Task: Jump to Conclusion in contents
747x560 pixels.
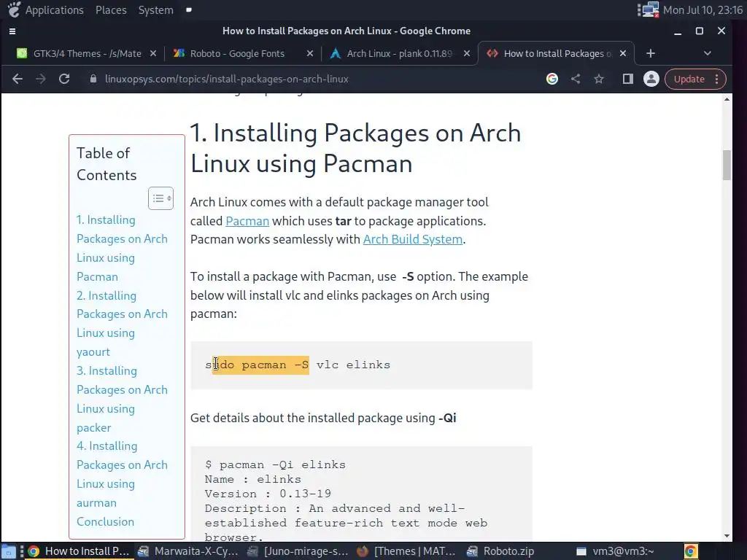Action: tap(105, 521)
